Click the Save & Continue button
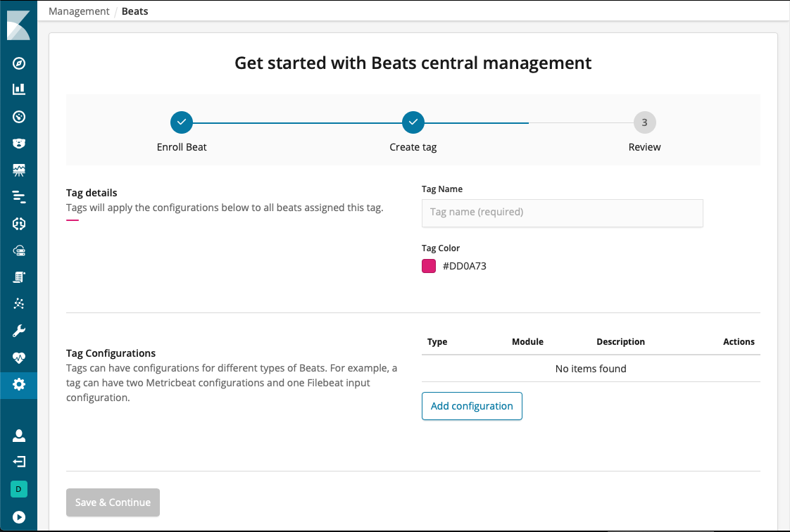Screen dimensions: 790x532 click(x=113, y=502)
